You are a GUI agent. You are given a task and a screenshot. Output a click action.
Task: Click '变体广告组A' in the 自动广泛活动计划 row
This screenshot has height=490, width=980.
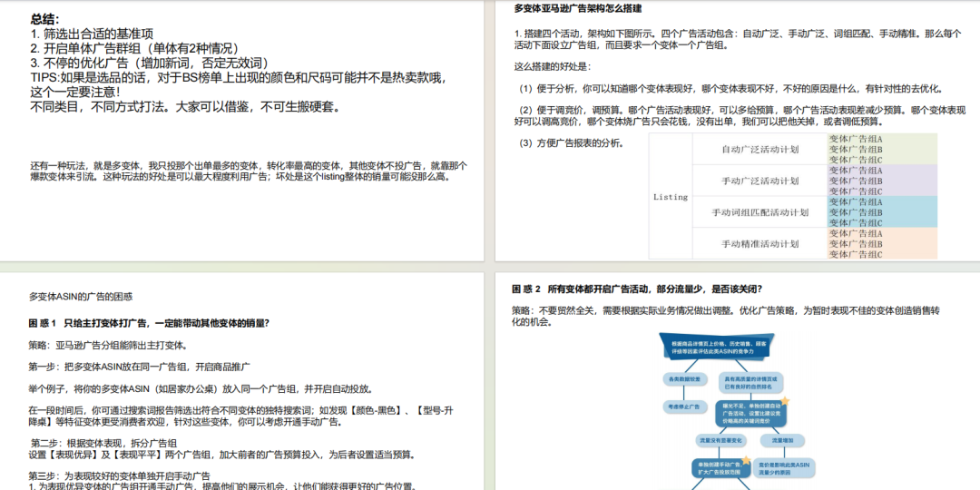(x=856, y=139)
